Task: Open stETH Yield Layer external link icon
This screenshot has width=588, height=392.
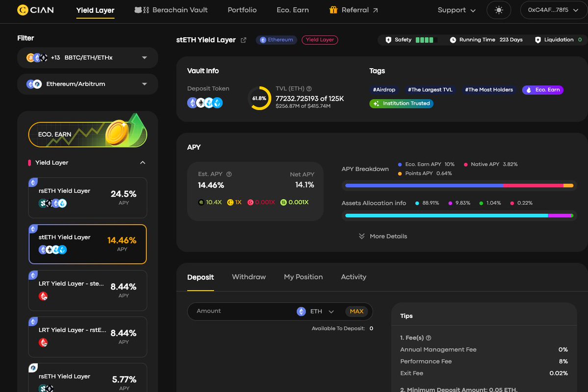Action: click(x=244, y=40)
